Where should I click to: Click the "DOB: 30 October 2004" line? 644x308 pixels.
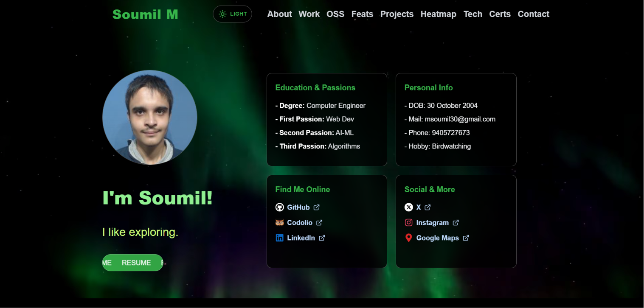(441, 106)
